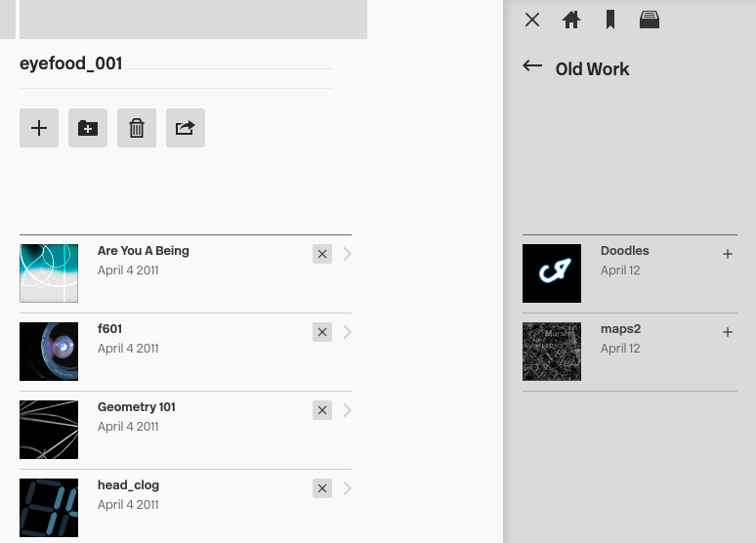This screenshot has height=543, width=756.
Task: Open the inbox tray icon
Action: click(x=650, y=20)
